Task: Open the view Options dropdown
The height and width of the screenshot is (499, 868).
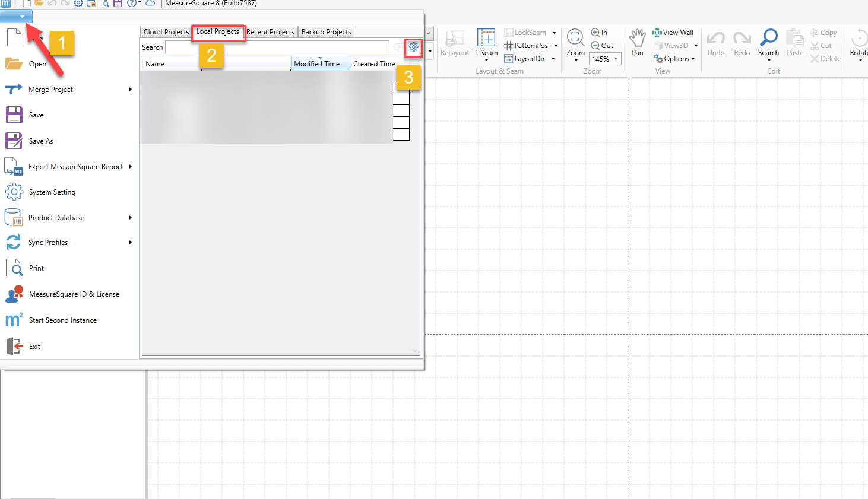Action: [674, 59]
